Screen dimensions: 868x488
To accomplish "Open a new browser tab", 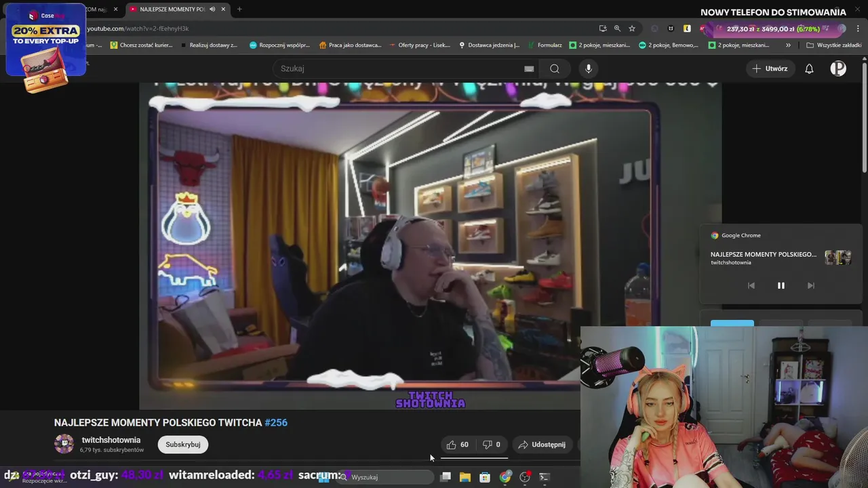I will [x=239, y=9].
